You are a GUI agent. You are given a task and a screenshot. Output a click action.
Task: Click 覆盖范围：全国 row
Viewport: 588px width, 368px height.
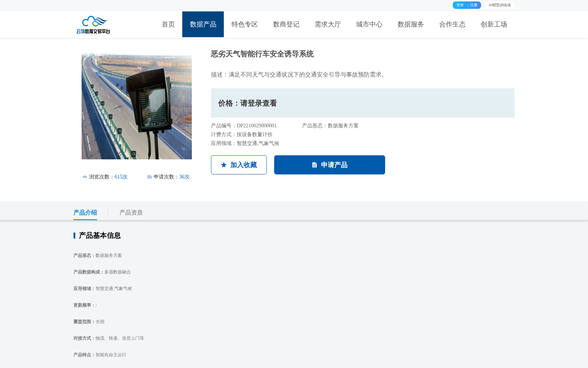coord(89,322)
